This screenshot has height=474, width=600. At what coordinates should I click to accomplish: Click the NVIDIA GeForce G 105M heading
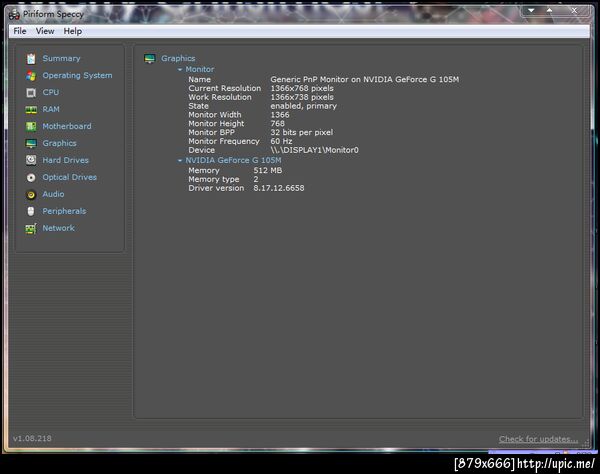[233, 160]
